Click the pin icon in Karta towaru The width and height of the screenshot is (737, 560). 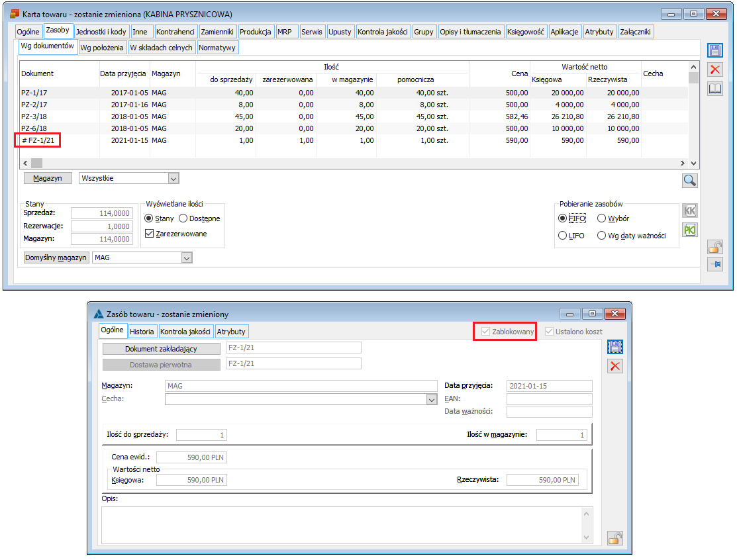tap(715, 264)
